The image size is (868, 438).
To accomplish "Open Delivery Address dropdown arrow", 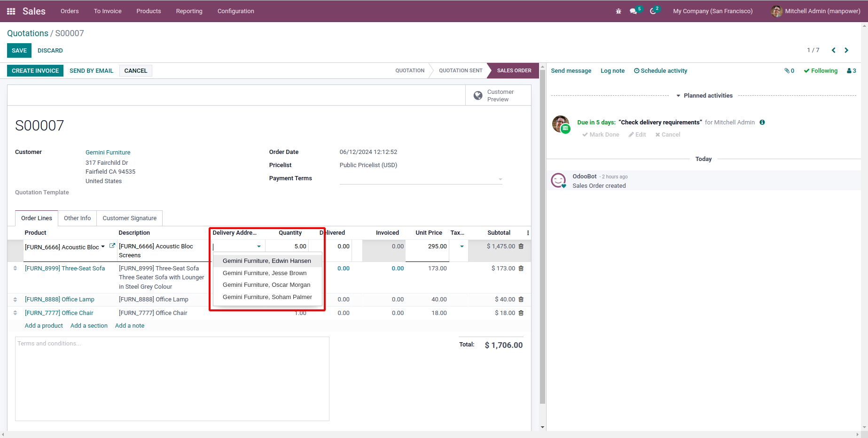I will pos(259,246).
